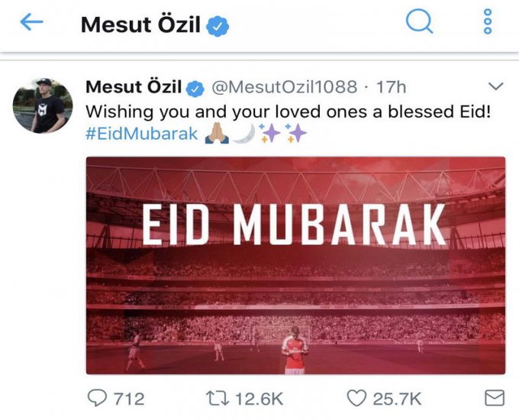Click verified badge in header title
Viewport: 519px width, 420px height.
click(218, 26)
